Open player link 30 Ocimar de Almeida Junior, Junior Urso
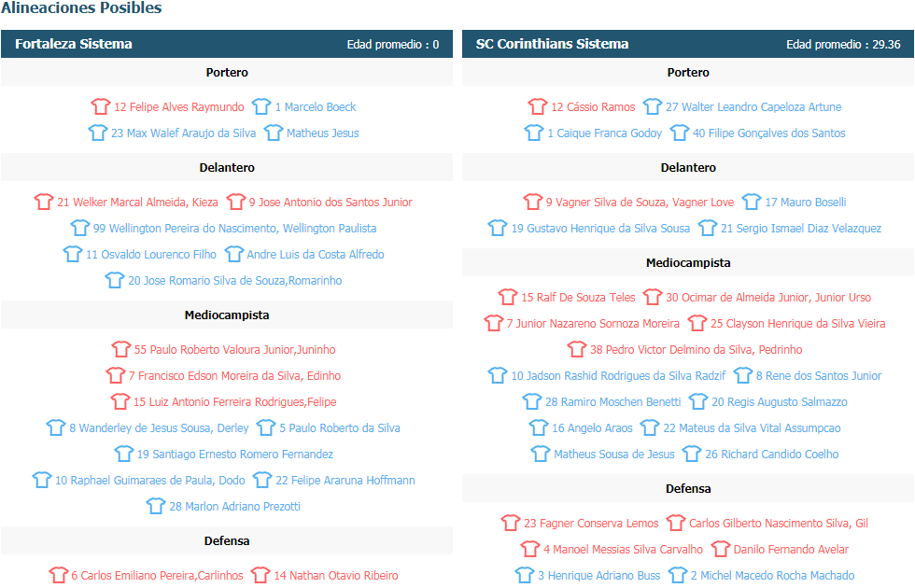The width and height of the screenshot is (915, 588). tap(767, 298)
